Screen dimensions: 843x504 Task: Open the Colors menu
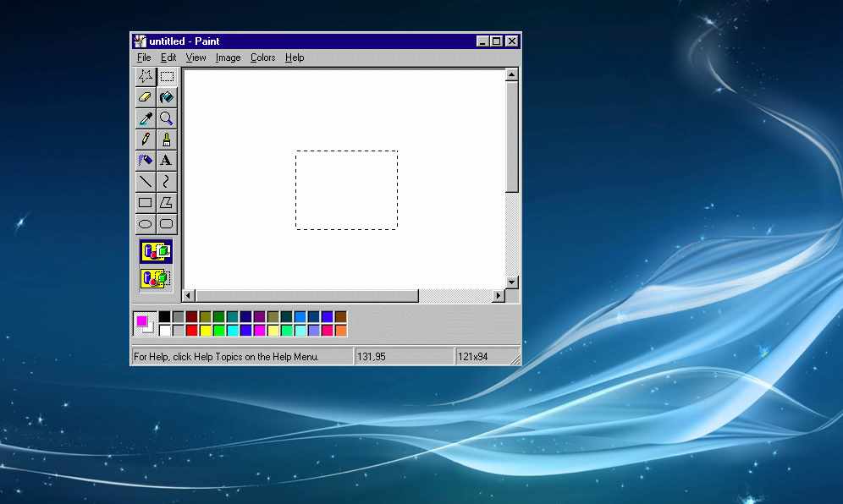(x=262, y=58)
